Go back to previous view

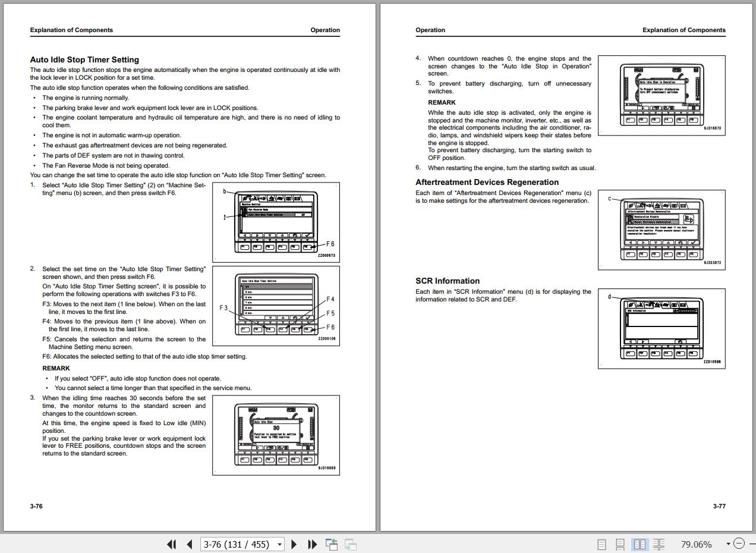[331, 544]
